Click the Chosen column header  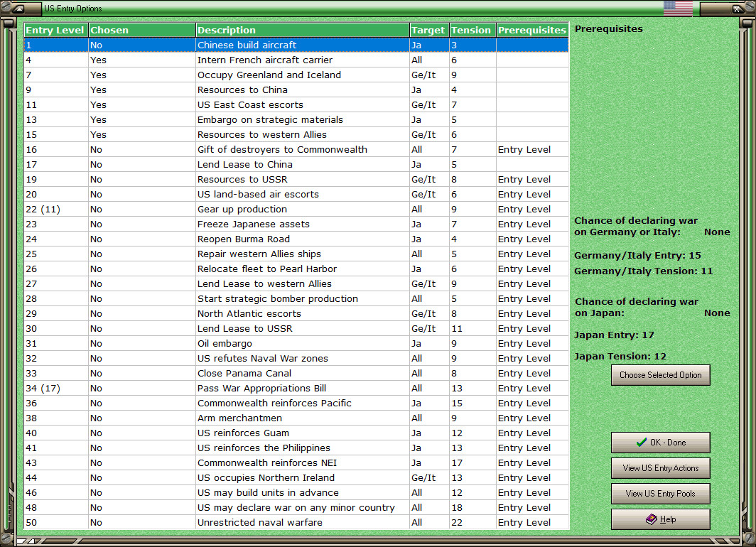point(142,30)
